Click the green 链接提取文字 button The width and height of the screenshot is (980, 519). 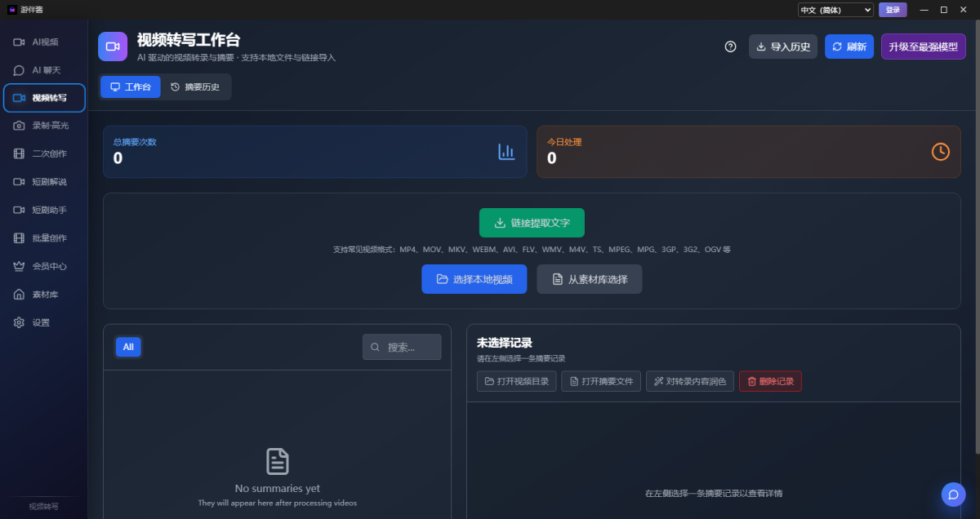(x=532, y=223)
